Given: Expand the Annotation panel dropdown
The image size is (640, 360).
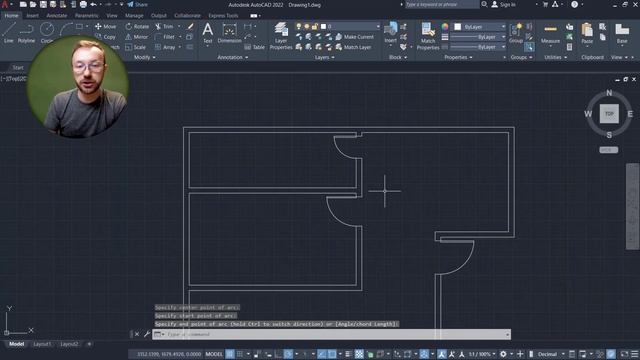Looking at the screenshot, I should (x=233, y=58).
